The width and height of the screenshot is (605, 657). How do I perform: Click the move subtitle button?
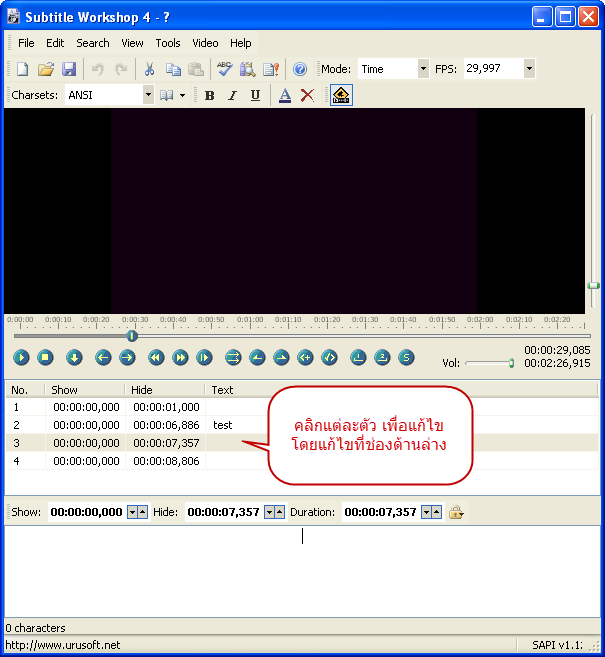[233, 358]
